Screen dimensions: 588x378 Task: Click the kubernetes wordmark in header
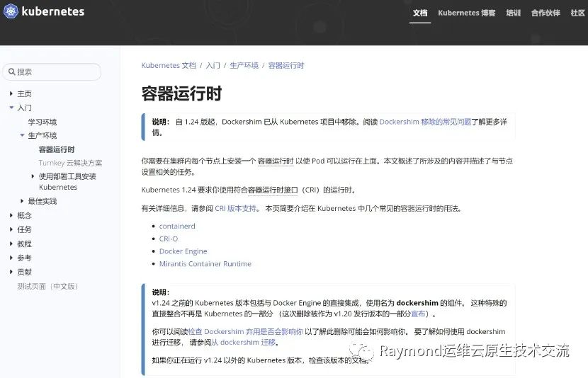tap(53, 11)
